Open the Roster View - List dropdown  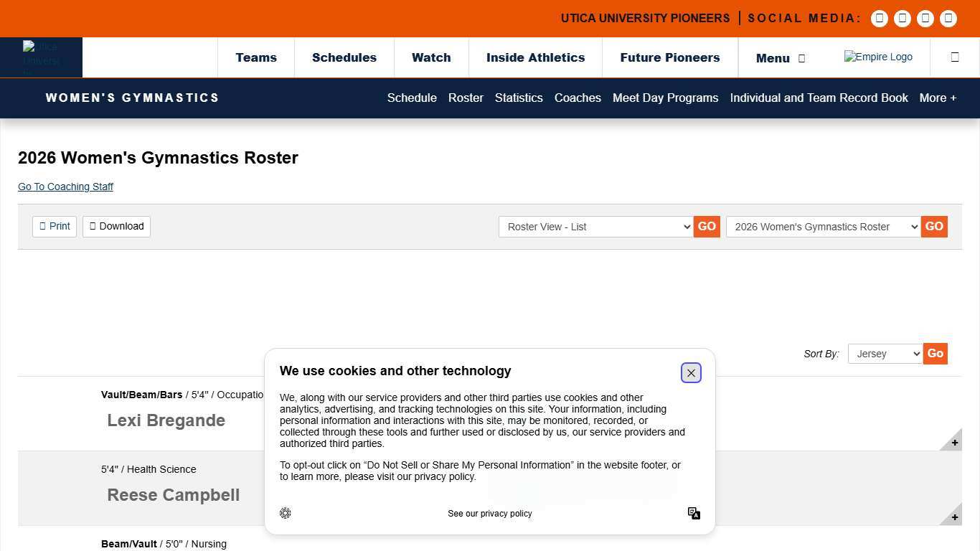tap(595, 227)
